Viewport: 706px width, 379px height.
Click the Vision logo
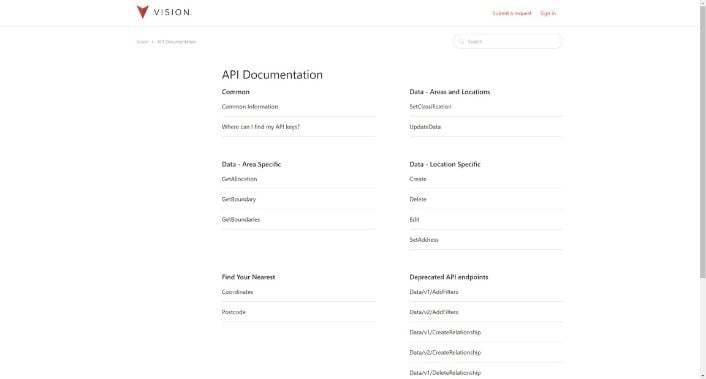(164, 12)
